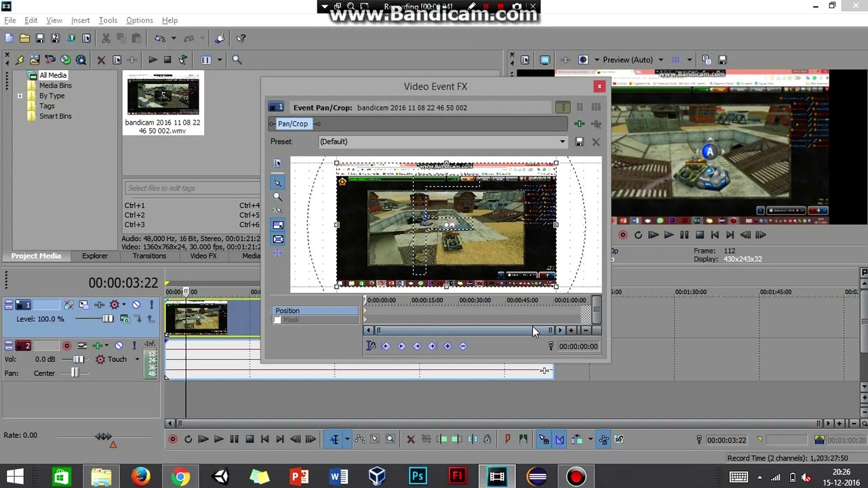Toggle Loop Playback on the main transport
Screen dimensions: 868x488
188,439
